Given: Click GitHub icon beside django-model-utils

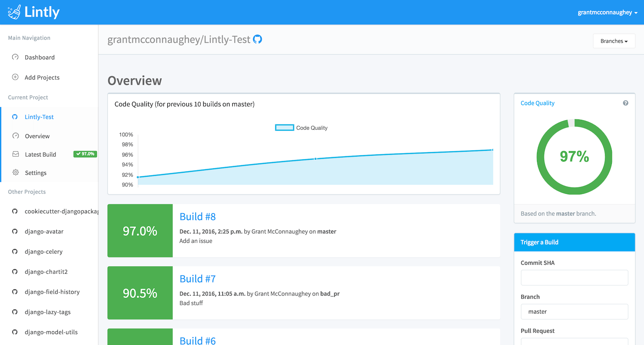Looking at the screenshot, I should (15, 332).
